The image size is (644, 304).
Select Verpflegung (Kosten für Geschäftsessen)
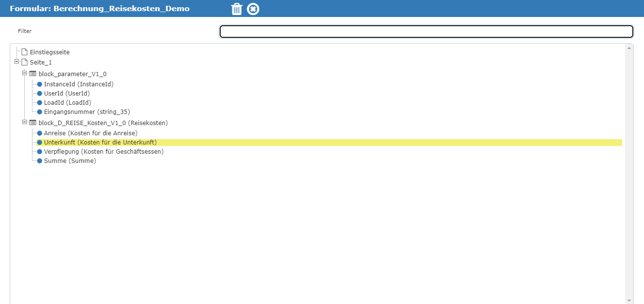pos(103,152)
